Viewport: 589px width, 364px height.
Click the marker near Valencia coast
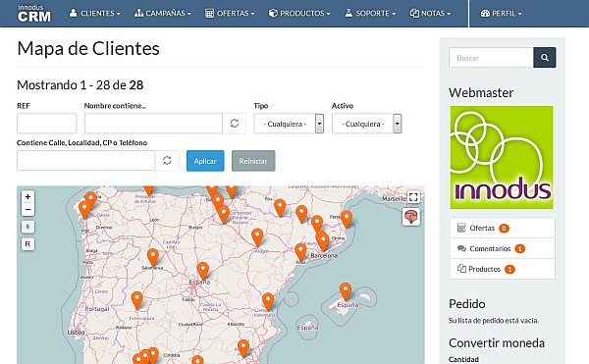pos(268,302)
